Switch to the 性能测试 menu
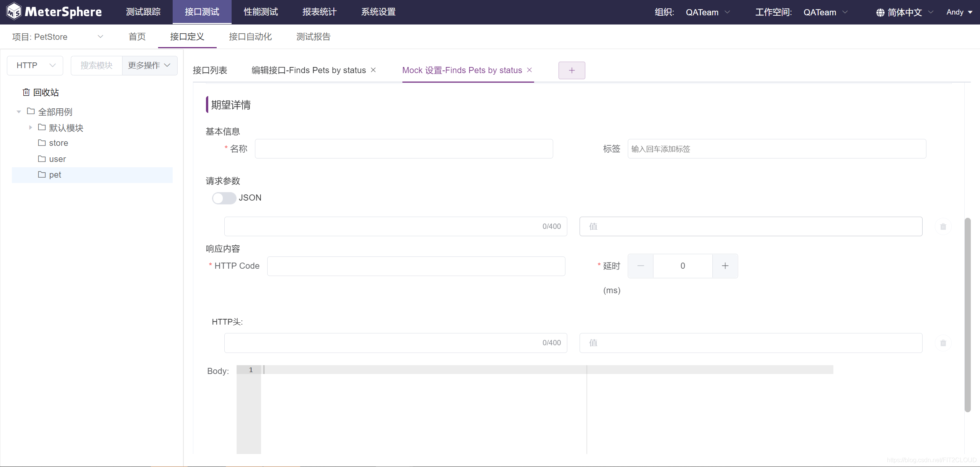 point(261,12)
